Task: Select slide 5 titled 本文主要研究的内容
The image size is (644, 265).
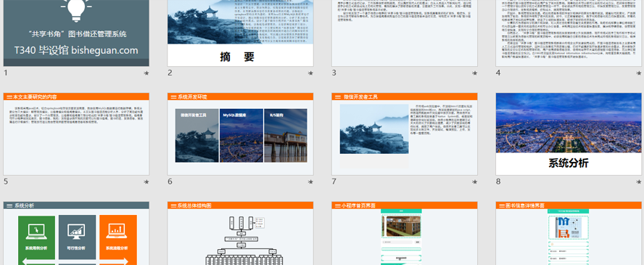Action: click(x=76, y=134)
